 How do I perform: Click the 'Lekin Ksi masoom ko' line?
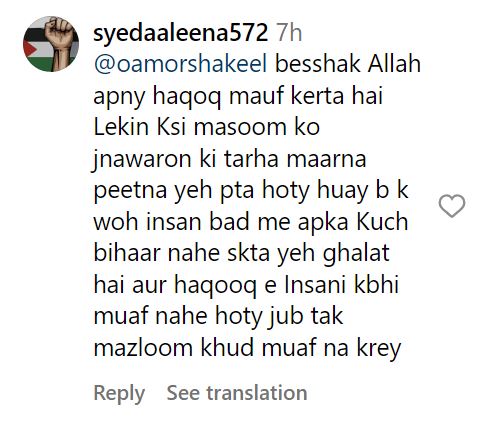[207, 127]
